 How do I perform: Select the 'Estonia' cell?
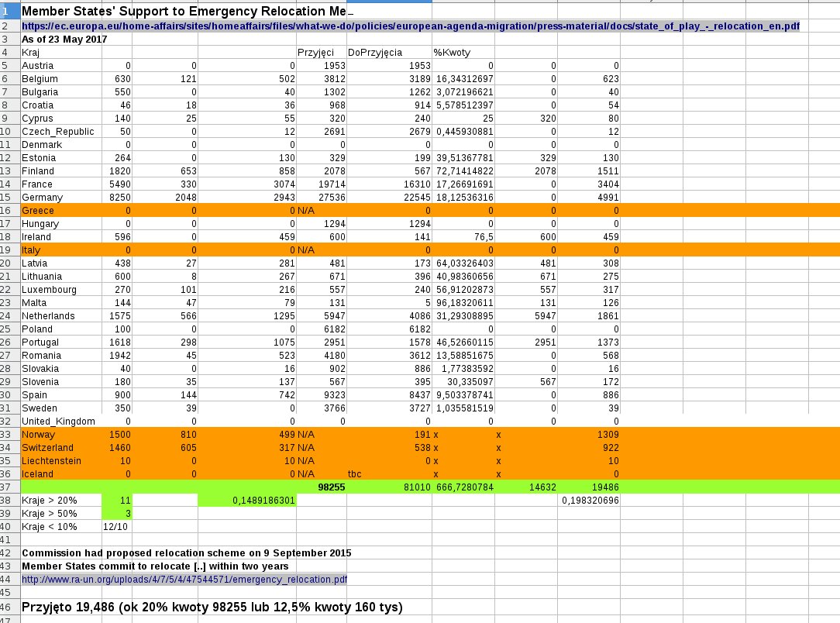pyautogui.click(x=62, y=157)
